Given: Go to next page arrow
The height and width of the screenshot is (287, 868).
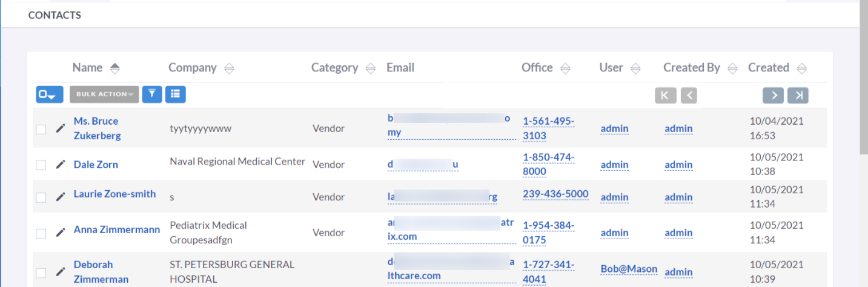Looking at the screenshot, I should [x=773, y=95].
